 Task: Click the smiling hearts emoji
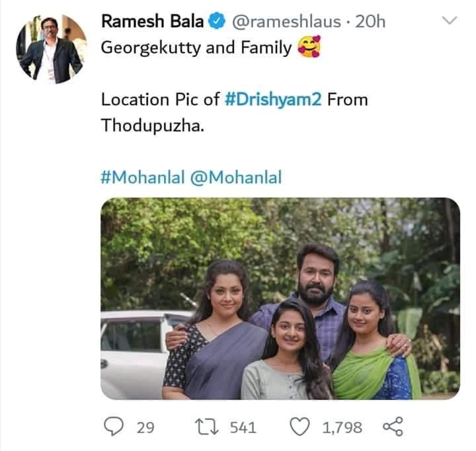pos(309,48)
